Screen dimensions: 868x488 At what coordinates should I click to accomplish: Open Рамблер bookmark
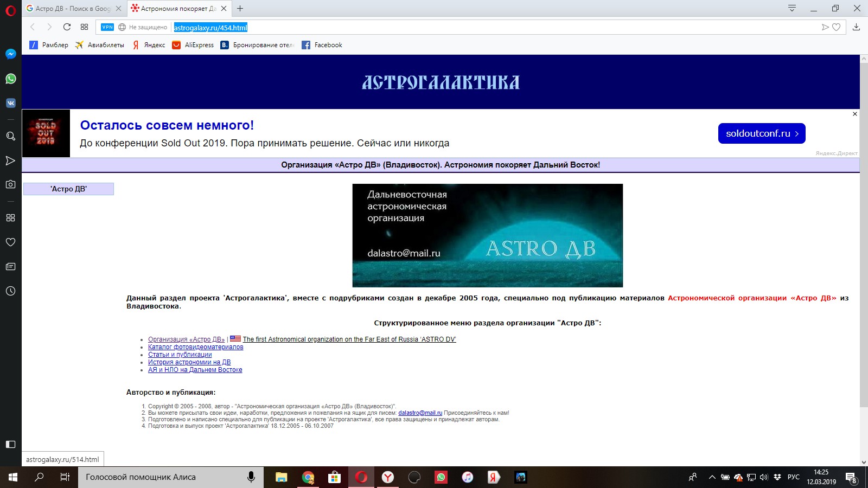pyautogui.click(x=49, y=45)
